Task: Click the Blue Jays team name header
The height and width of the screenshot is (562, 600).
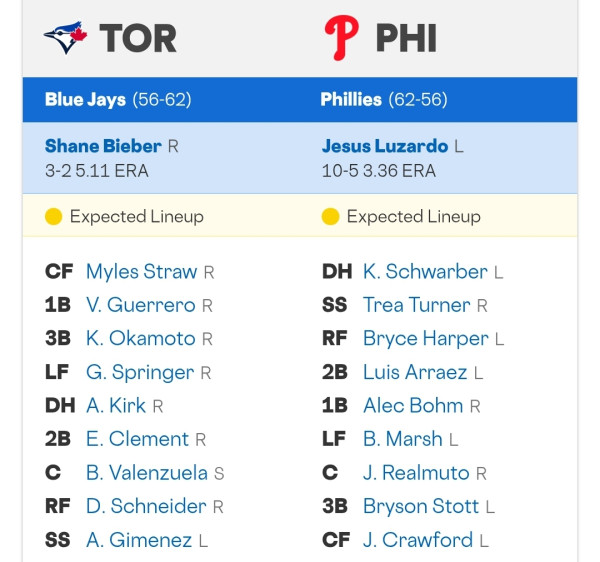Action: click(85, 100)
